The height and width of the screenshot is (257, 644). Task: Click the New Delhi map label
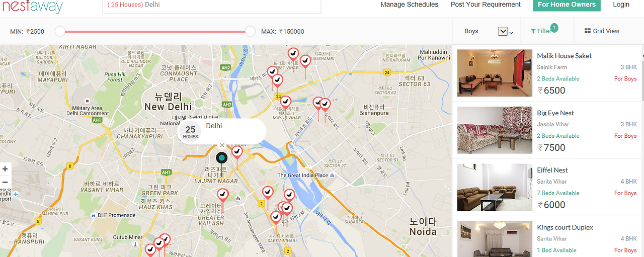pyautogui.click(x=168, y=102)
